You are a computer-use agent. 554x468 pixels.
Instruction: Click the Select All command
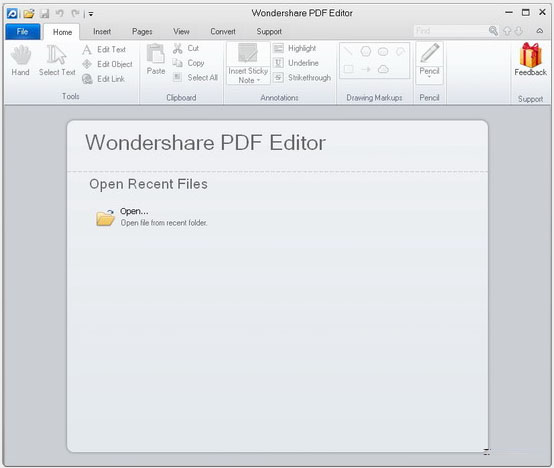click(195, 78)
